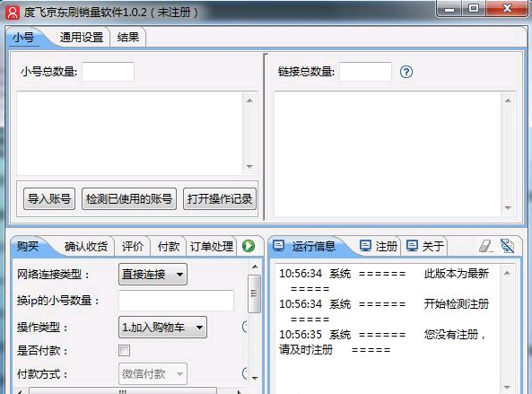This screenshot has height=394, width=532.
Task: Maximize the 度飞京东刷销量软件 window
Action: click(474, 8)
